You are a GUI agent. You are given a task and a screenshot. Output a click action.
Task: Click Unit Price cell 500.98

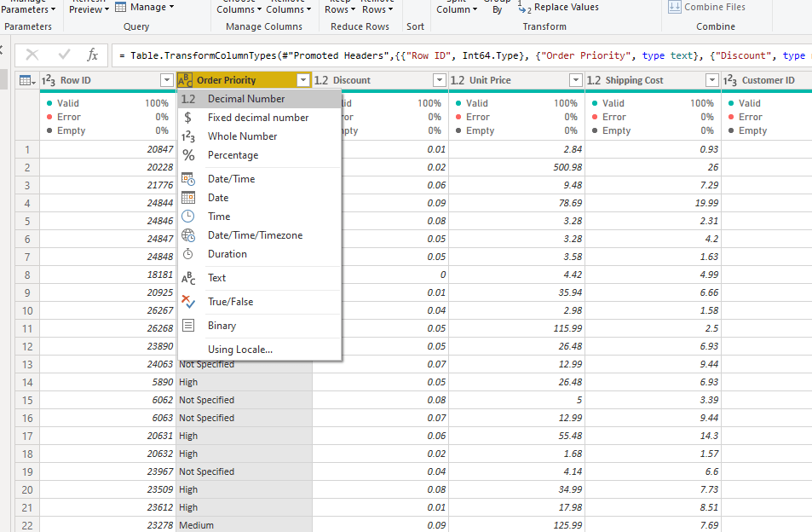(517, 167)
